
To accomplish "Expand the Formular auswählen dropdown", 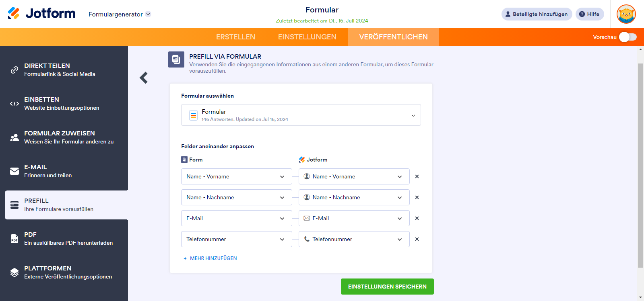I will click(301, 115).
